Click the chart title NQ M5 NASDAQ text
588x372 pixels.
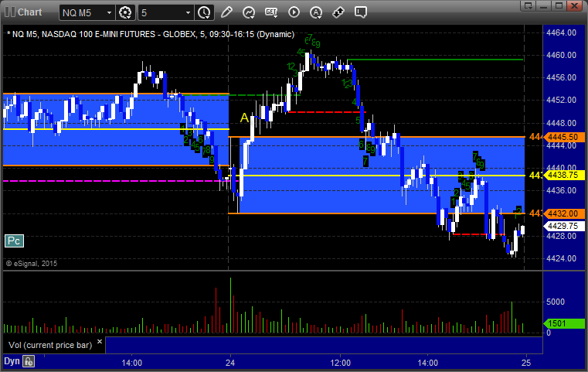click(151, 34)
